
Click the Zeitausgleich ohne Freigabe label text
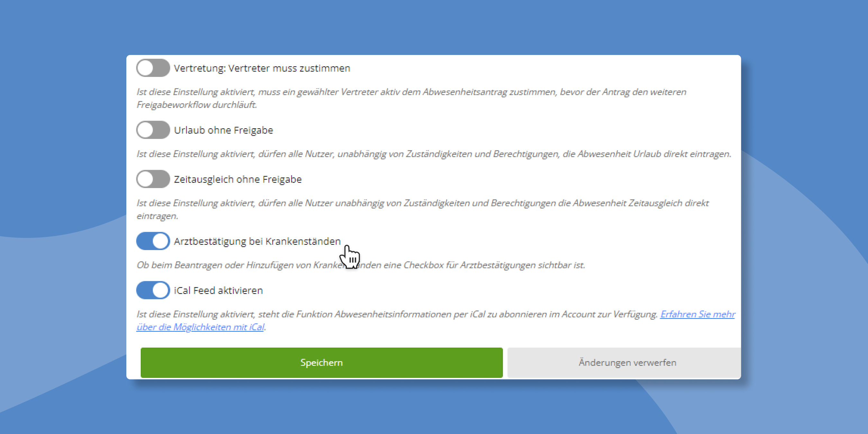pyautogui.click(x=238, y=179)
